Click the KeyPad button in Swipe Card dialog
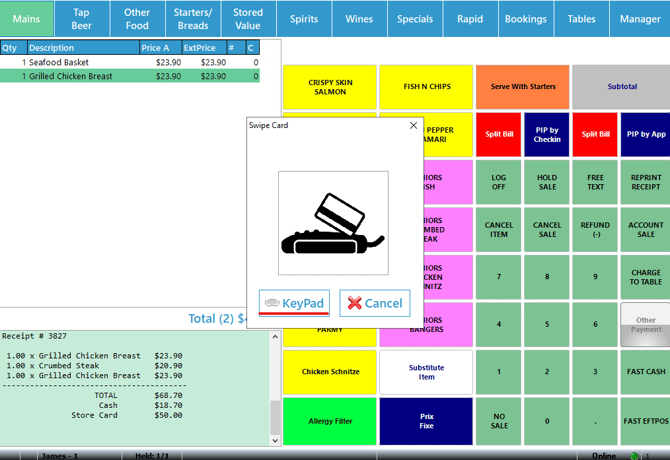This screenshot has width=670, height=460. pos(293,303)
